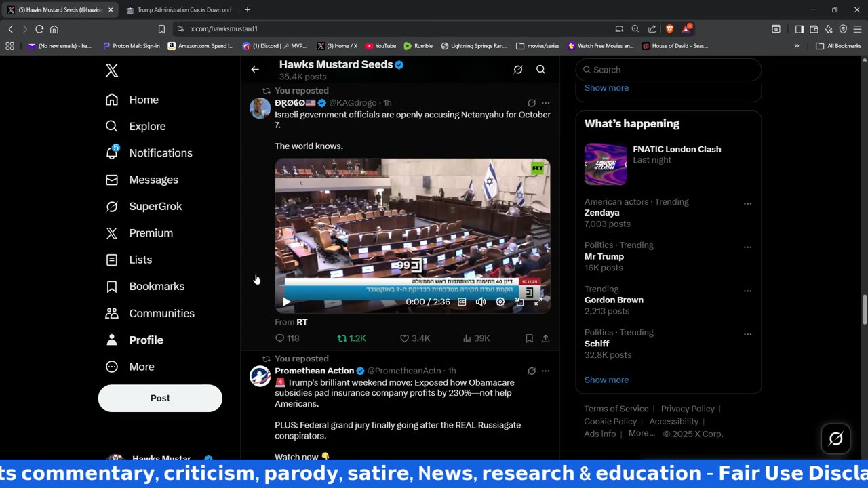Open Communities in the sidebar
Screen dimensions: 868x488
(x=150, y=313)
